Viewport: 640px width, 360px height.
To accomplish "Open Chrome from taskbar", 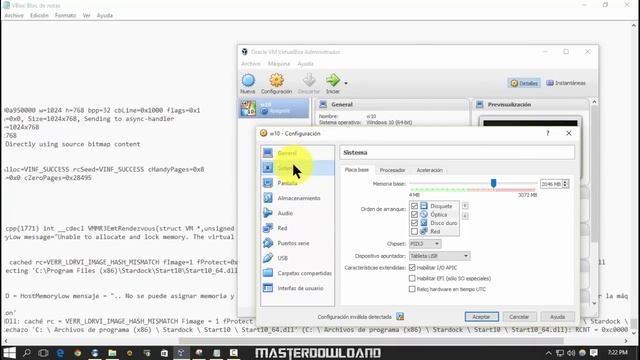I will [x=78, y=353].
